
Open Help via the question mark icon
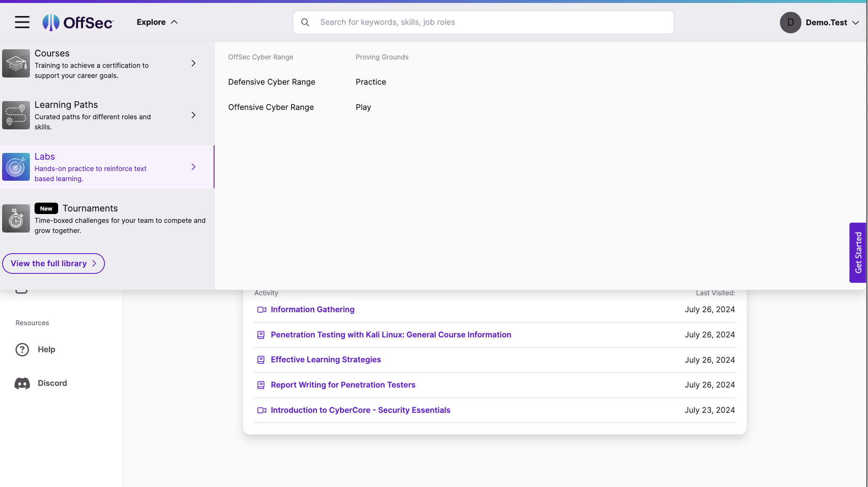pos(22,349)
